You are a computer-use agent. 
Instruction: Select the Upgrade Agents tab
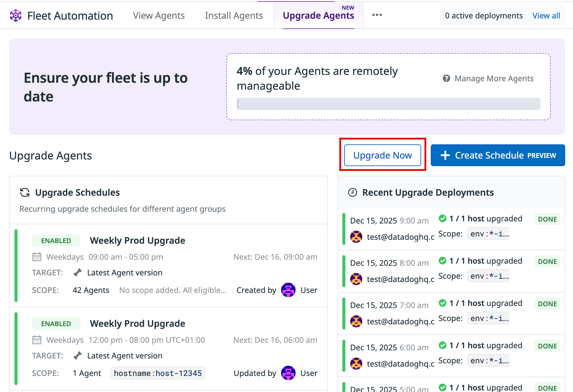[318, 15]
